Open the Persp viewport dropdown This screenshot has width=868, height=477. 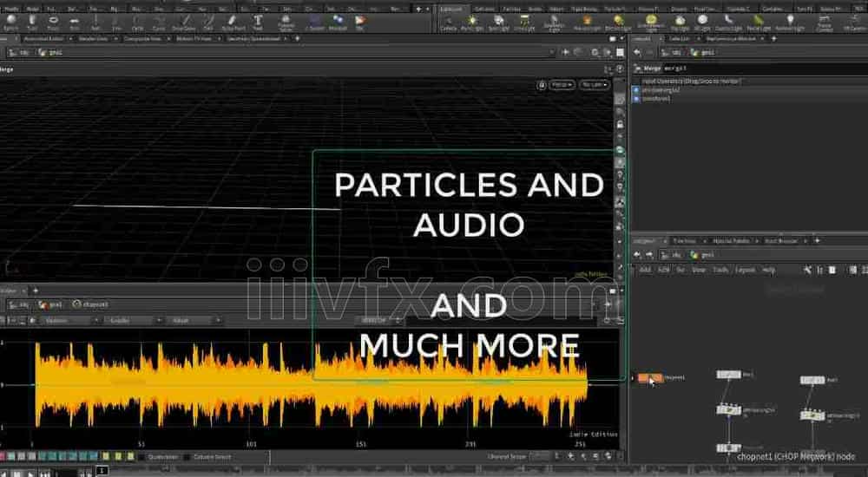562,85
